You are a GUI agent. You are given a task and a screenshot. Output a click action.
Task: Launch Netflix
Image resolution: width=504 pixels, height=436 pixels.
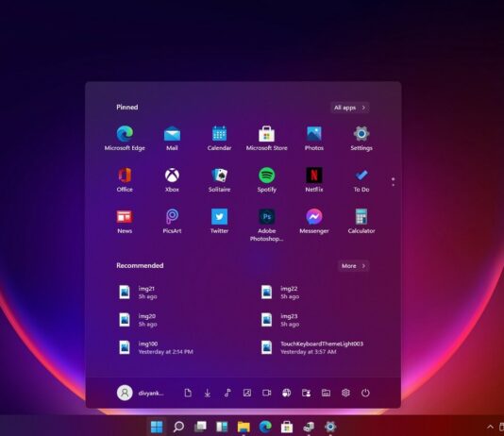314,179
